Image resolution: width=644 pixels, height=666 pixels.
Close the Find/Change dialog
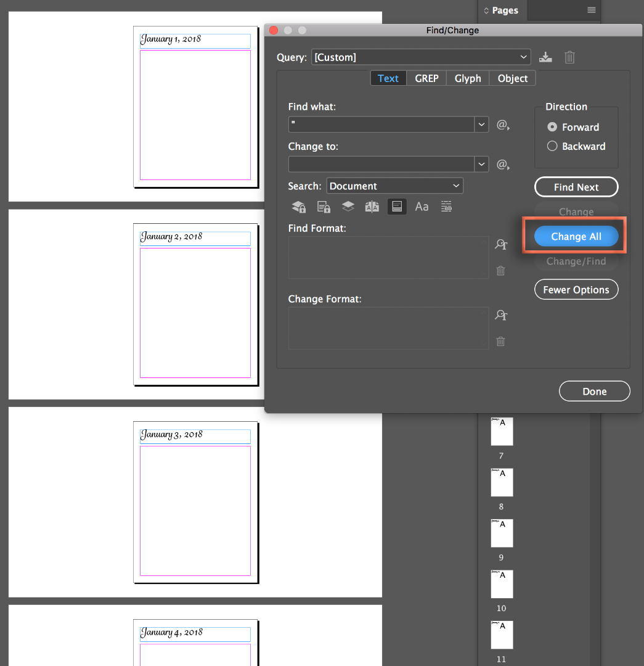click(274, 30)
